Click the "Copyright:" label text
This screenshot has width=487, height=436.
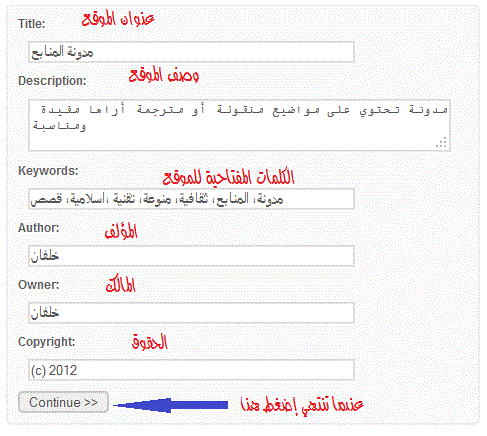pos(47,342)
